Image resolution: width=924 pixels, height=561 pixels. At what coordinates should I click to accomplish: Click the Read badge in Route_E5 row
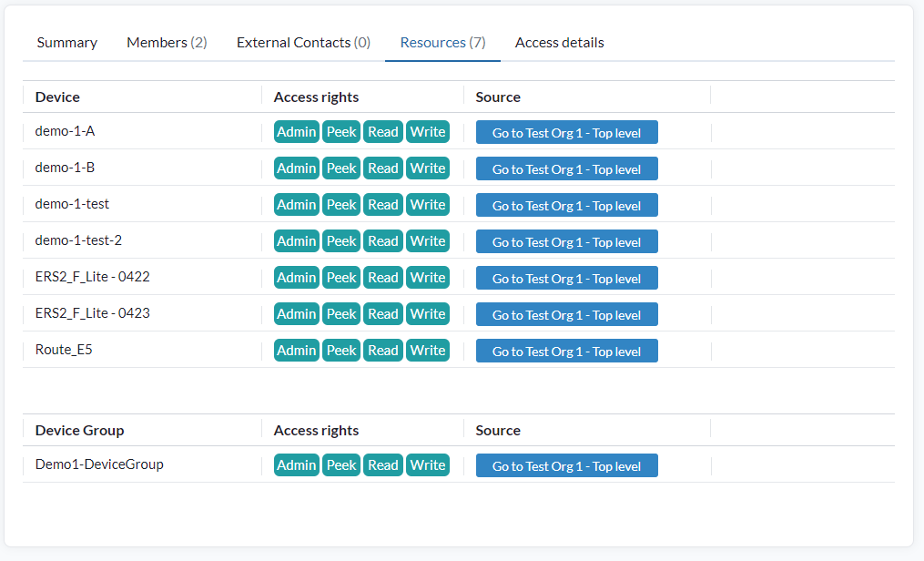[383, 351]
